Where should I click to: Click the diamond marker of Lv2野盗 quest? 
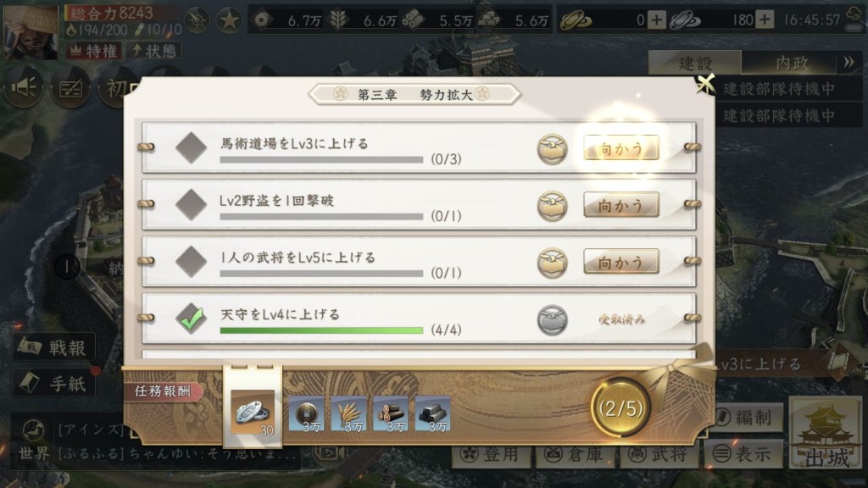(x=191, y=204)
